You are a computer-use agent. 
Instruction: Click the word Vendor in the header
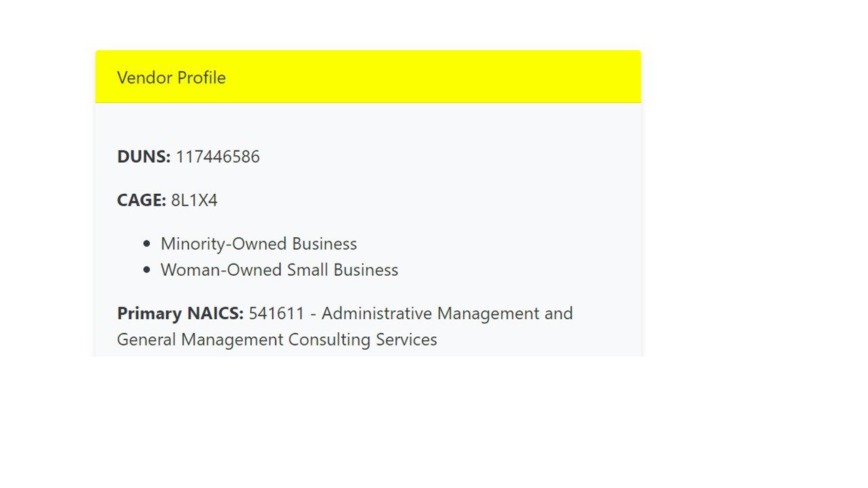[144, 77]
